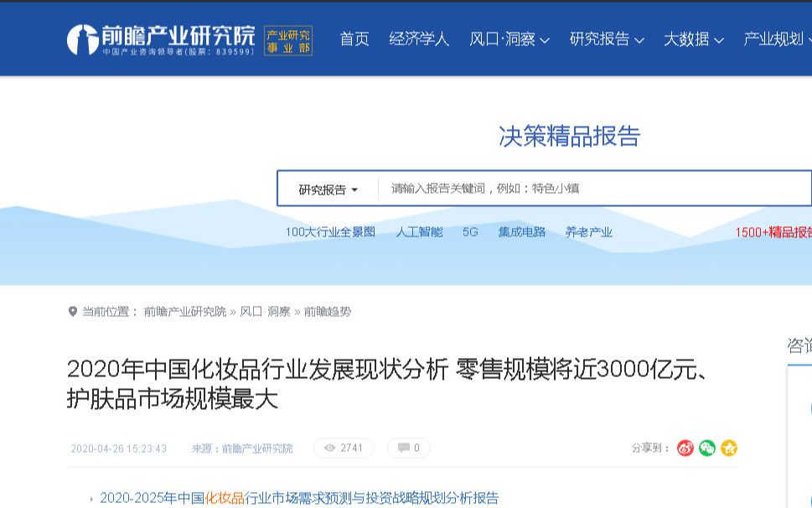The width and height of the screenshot is (812, 508).
Task: Open the 研究报告 category dropdown in search bar
Action: tap(327, 189)
